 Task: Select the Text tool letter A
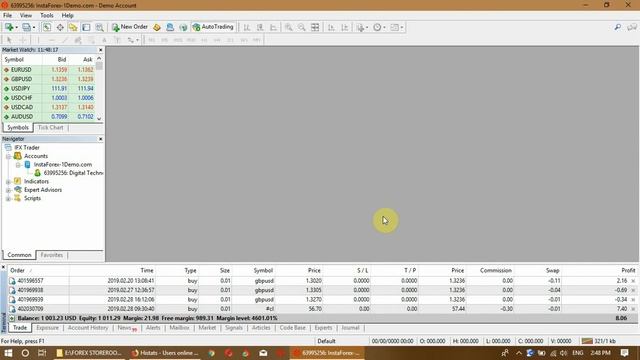pos(104,40)
